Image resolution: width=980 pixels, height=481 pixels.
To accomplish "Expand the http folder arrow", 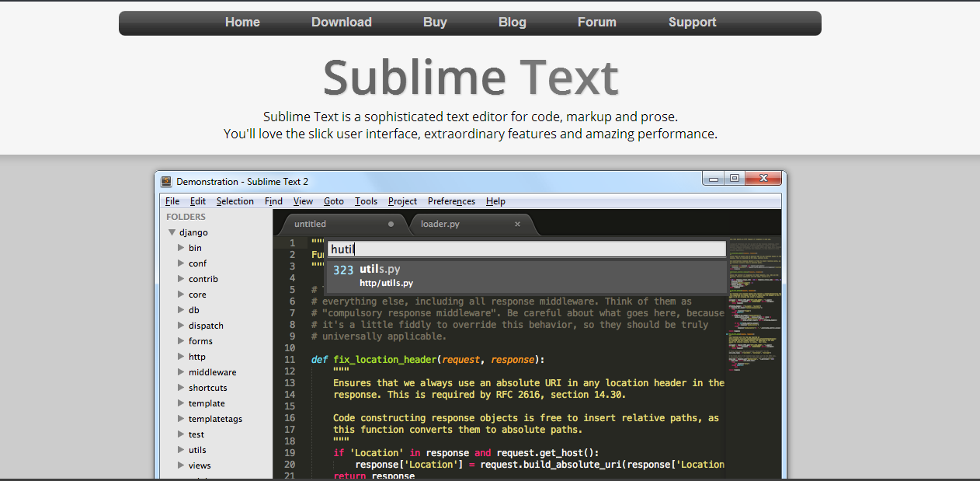I will point(181,357).
